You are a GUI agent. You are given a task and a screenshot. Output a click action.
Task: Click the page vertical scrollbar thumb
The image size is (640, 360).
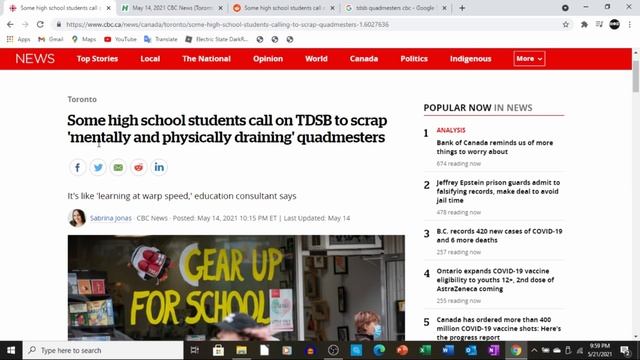coord(636,76)
